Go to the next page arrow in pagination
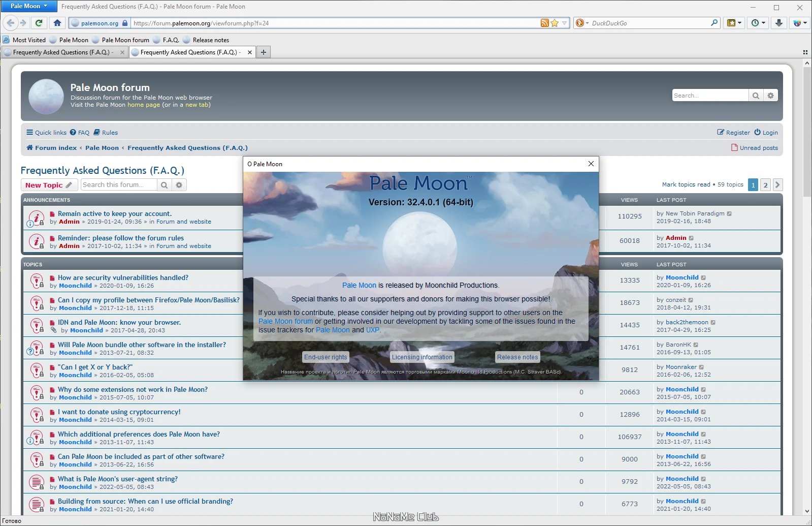This screenshot has width=812, height=526. click(777, 185)
